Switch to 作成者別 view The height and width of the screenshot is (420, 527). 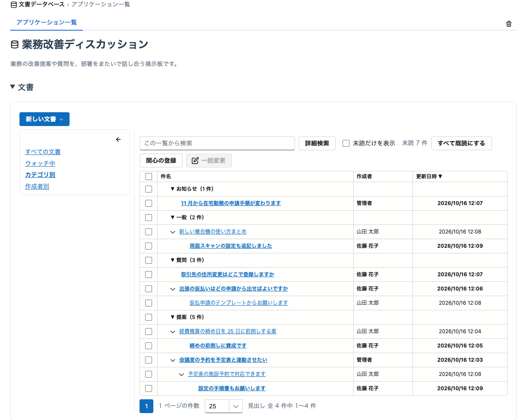[x=37, y=186]
